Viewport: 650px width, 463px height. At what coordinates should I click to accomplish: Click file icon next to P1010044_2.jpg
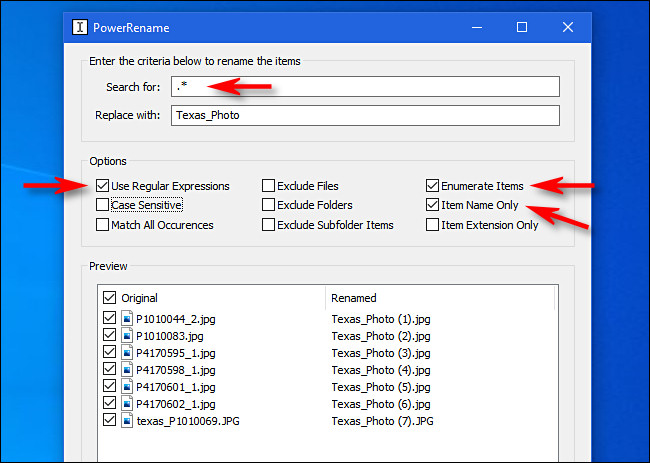point(127,318)
